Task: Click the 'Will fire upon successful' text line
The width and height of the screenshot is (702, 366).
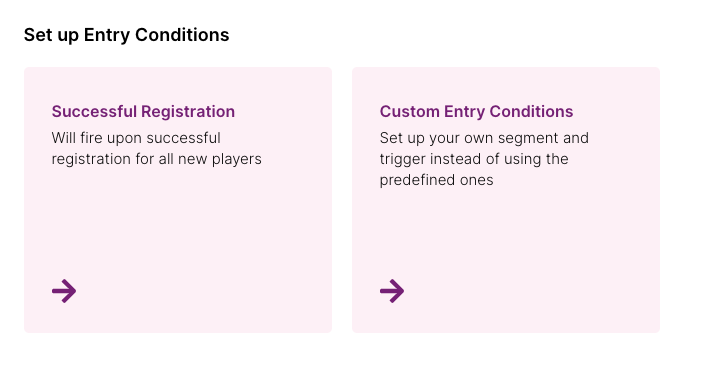Action: (136, 138)
